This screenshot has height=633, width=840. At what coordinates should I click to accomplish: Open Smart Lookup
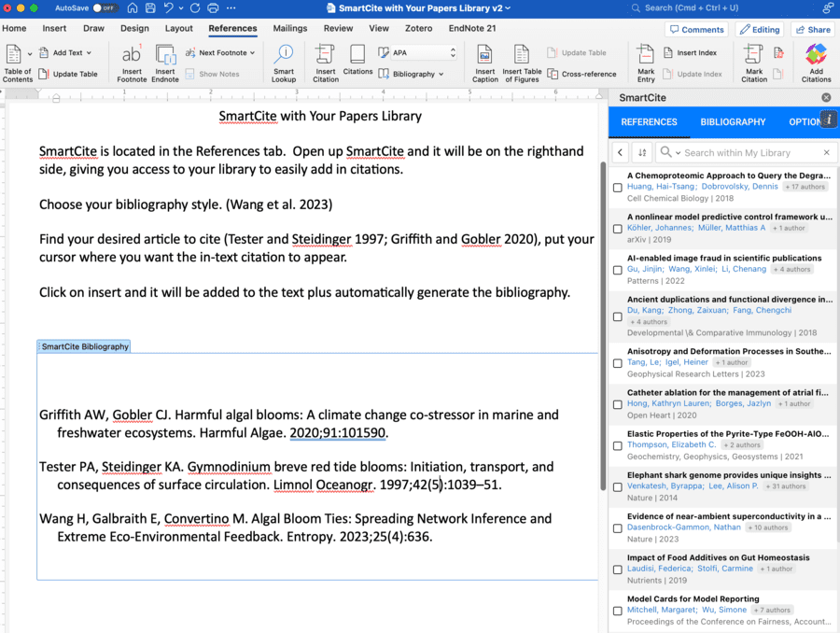(284, 63)
